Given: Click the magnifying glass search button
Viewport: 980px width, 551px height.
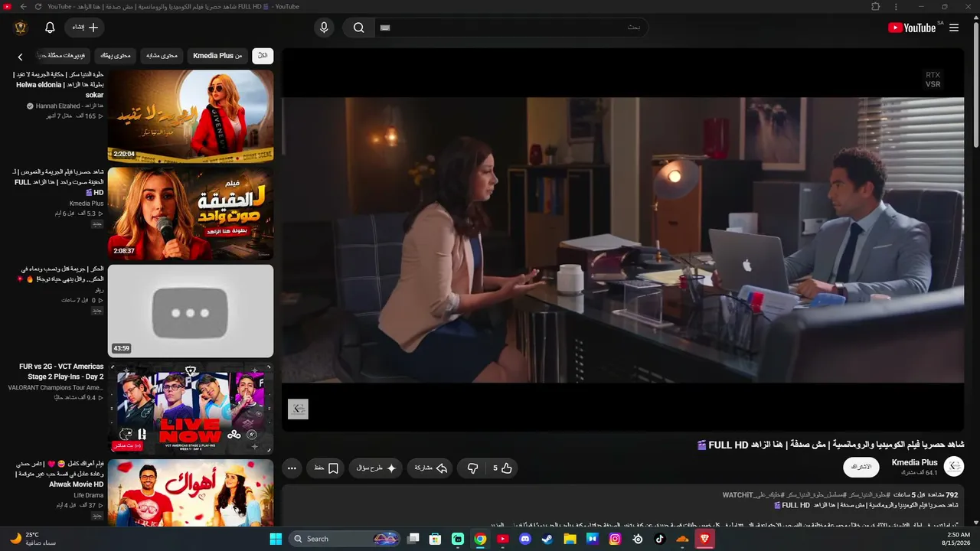Looking at the screenshot, I should point(358,28).
